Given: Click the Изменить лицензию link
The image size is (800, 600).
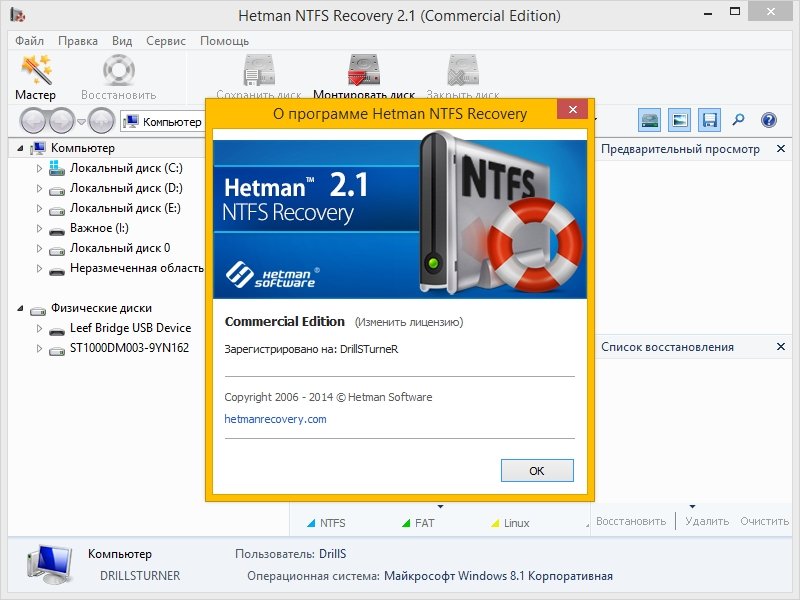Looking at the screenshot, I should [409, 322].
